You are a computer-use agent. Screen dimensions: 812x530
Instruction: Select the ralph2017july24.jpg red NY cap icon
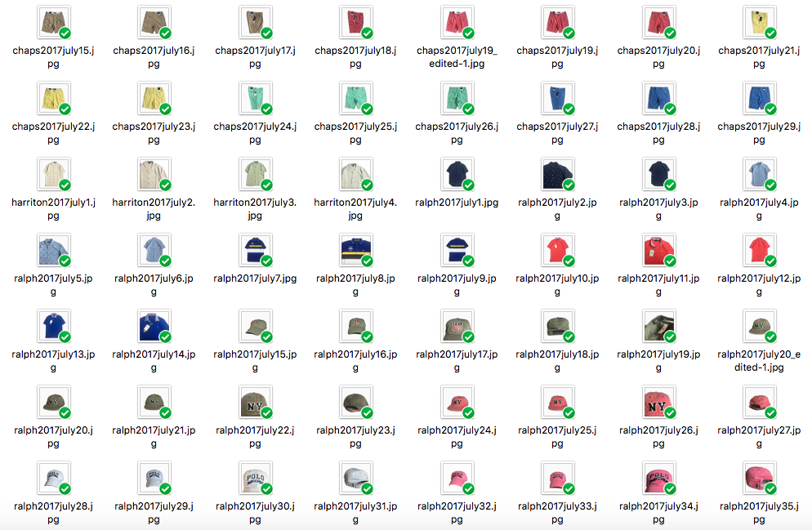[x=457, y=403]
